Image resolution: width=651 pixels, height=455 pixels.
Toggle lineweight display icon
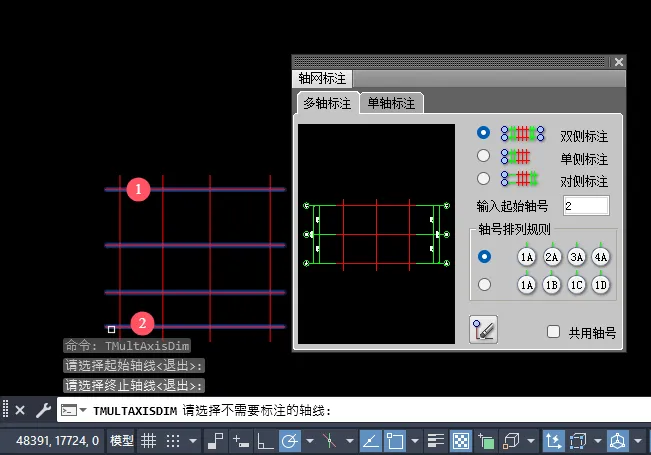tap(436, 440)
